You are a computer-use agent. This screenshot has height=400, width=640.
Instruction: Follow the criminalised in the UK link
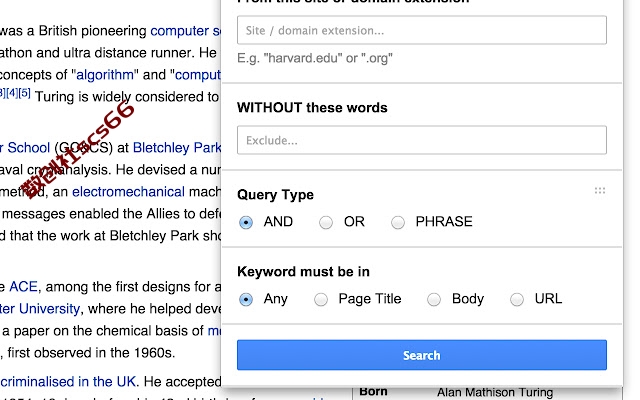68,382
